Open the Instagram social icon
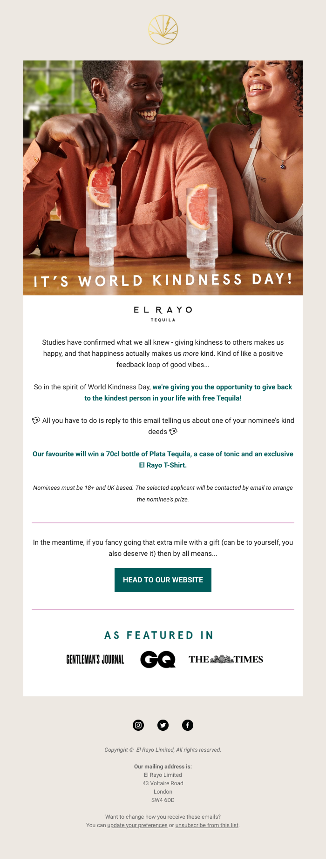The image size is (326, 868). [138, 725]
